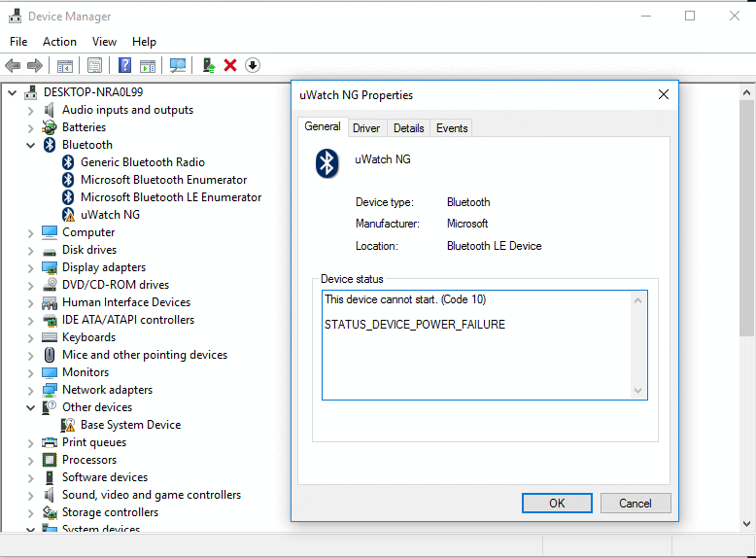Click the Back arrow toolbar icon
This screenshot has height=558, width=756.
[x=13, y=65]
